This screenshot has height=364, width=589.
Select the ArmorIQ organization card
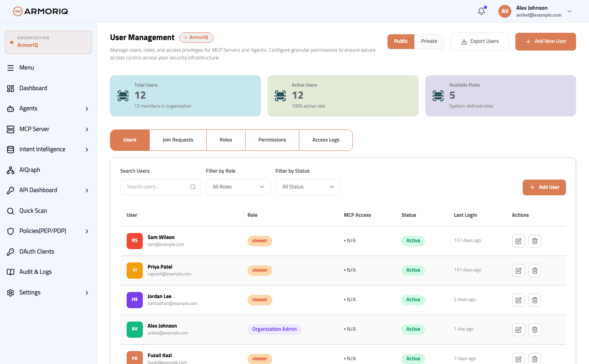coord(48,42)
